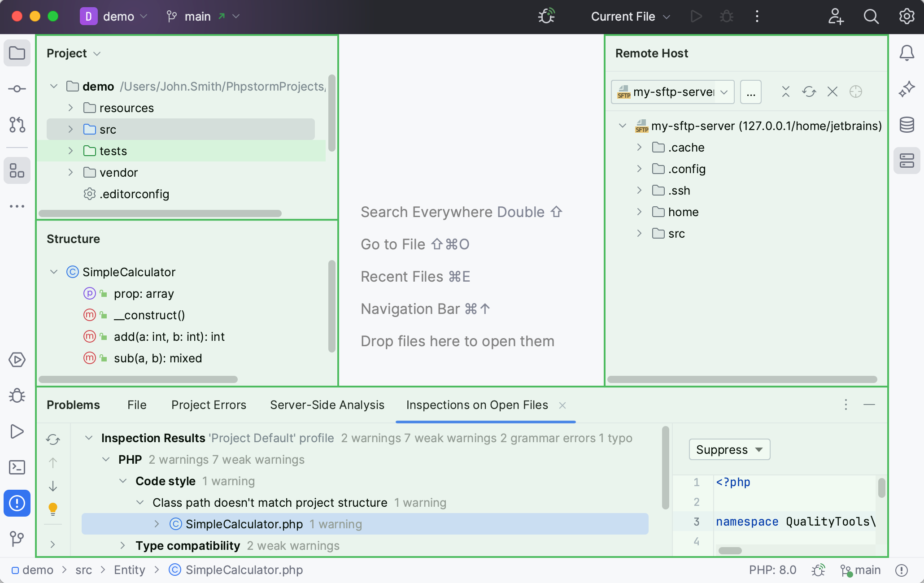Expand the Type compatibility inspection group
Viewport: 924px width, 583px height.
click(122, 546)
